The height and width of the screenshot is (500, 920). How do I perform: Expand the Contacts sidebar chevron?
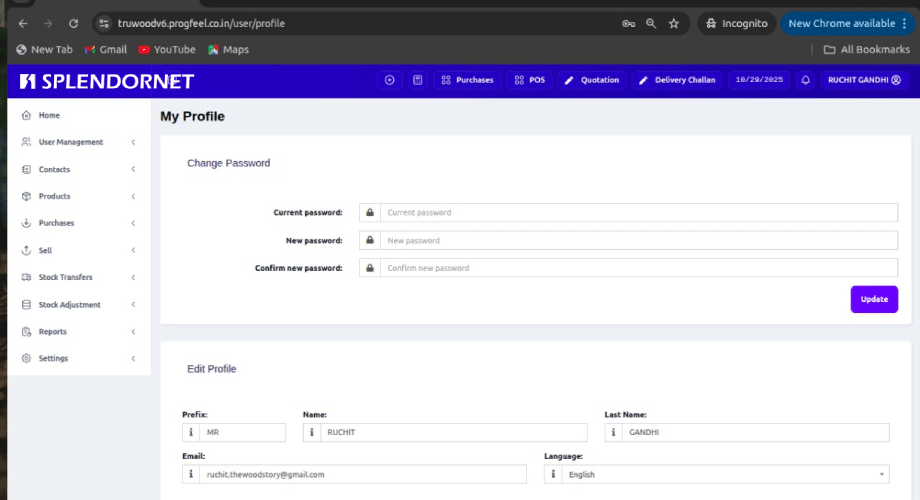tap(133, 169)
